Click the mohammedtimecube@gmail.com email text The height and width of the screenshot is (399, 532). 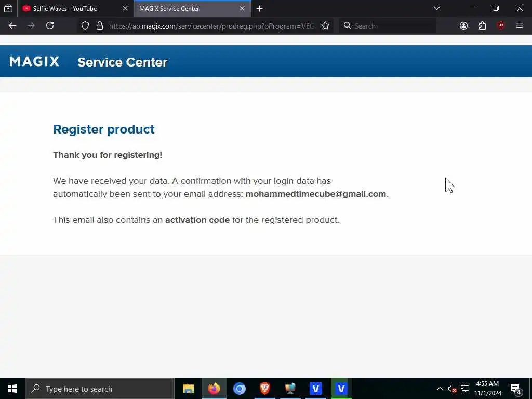(316, 194)
